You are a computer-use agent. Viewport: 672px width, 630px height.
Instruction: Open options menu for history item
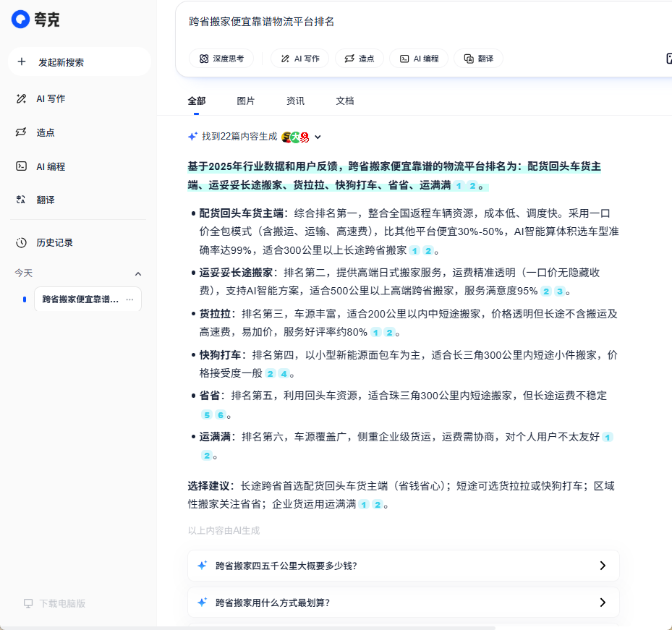[129, 299]
